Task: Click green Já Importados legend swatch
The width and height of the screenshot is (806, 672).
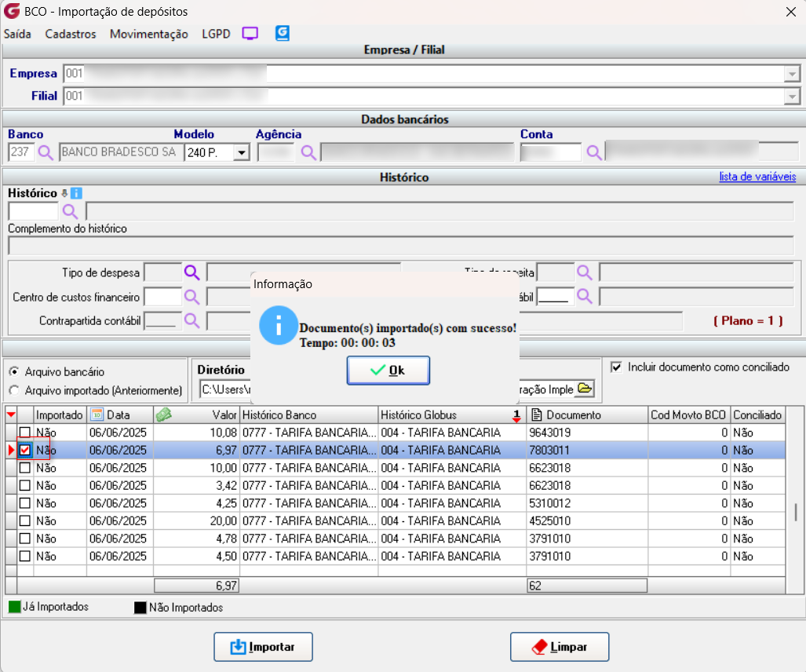Action: 14,607
